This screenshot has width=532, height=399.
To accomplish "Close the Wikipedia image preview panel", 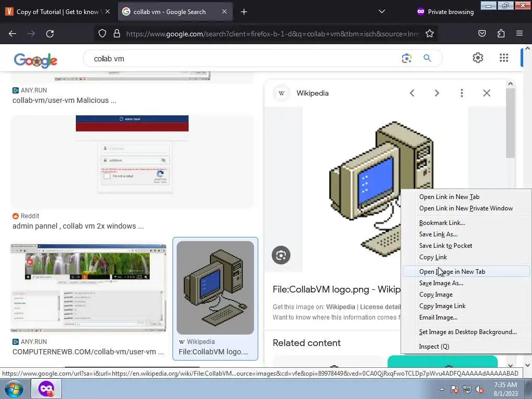I will [x=486, y=93].
